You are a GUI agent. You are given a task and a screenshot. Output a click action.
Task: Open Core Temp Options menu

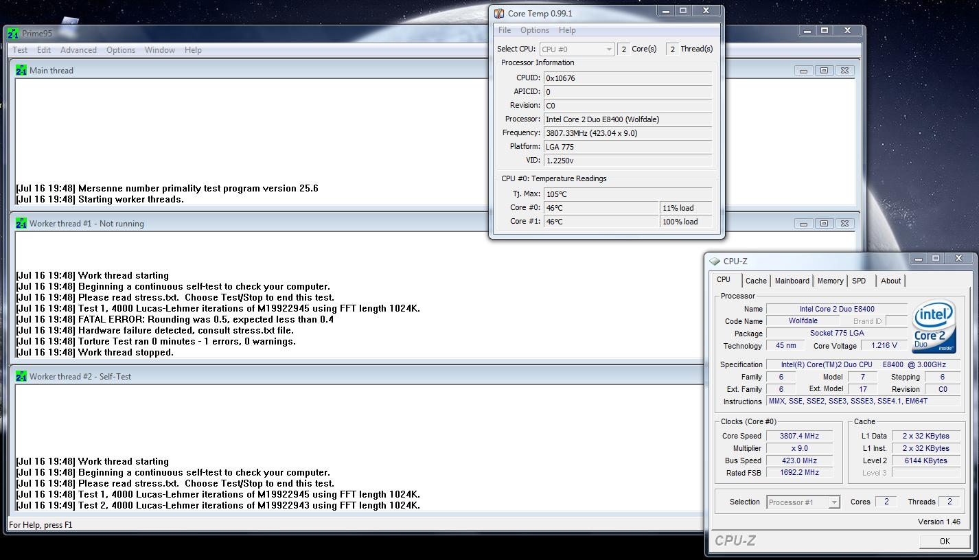click(x=535, y=30)
